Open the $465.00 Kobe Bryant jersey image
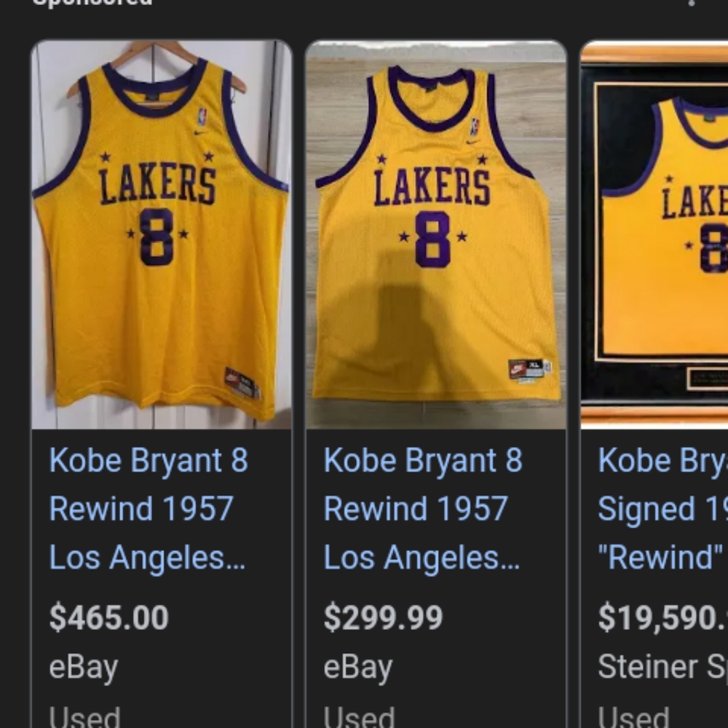The image size is (728, 728). [162, 235]
